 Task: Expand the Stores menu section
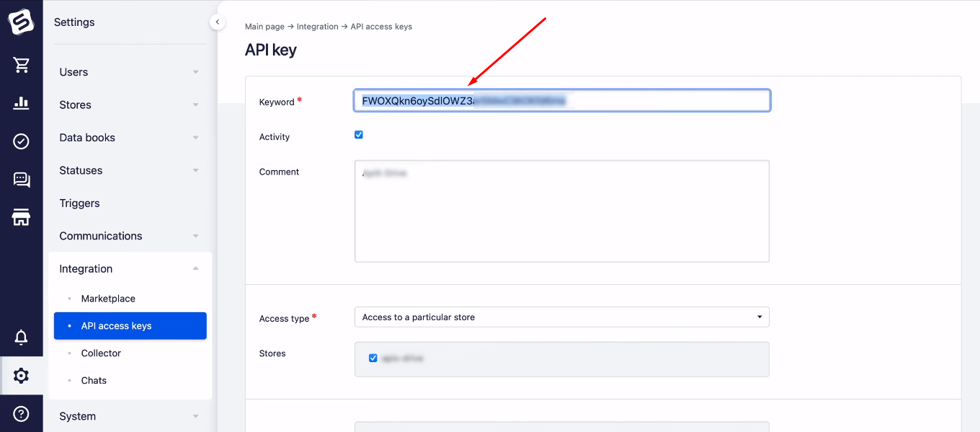(130, 105)
